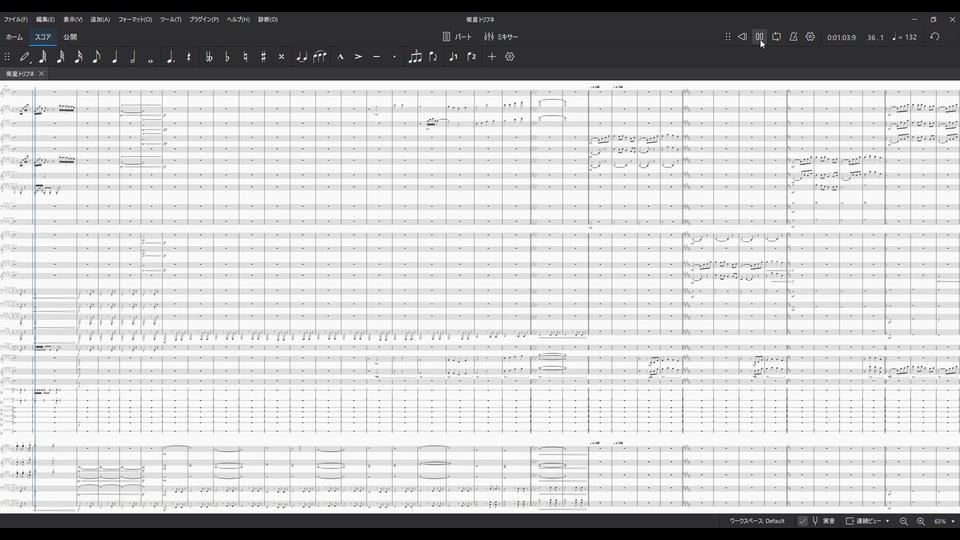Select half note duration

pyautogui.click(x=132, y=57)
